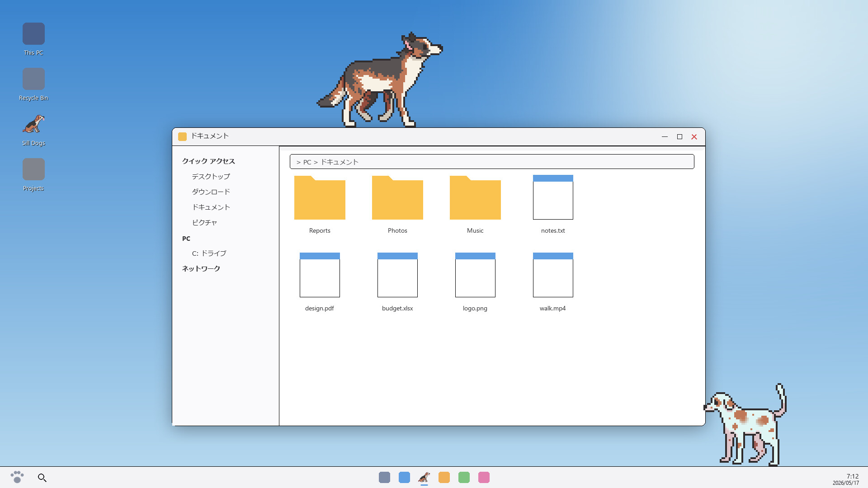Click the gray-blue taskbar app icon

tap(384, 477)
